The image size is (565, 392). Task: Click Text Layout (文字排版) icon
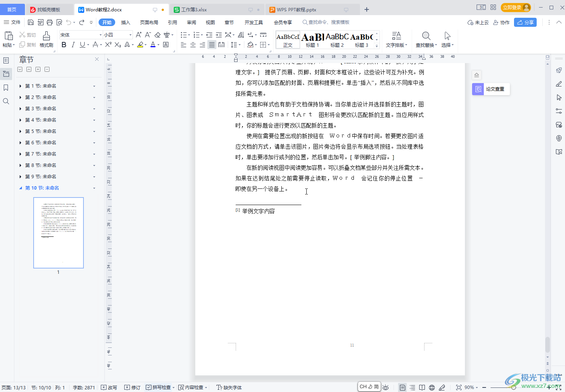tap(396, 36)
